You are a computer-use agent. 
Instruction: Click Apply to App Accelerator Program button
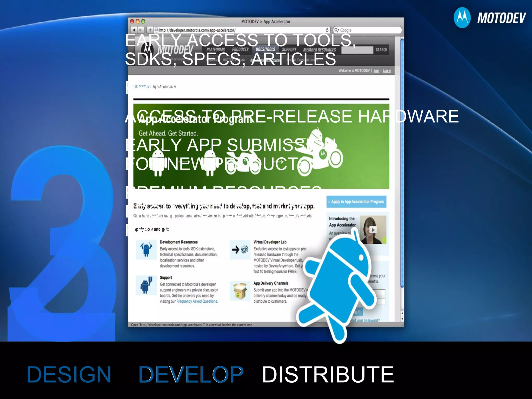[356, 202]
